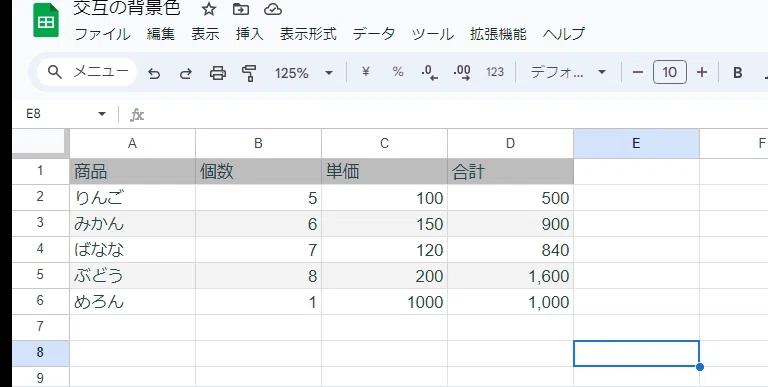Decrease font size with minus button

pyautogui.click(x=637, y=73)
